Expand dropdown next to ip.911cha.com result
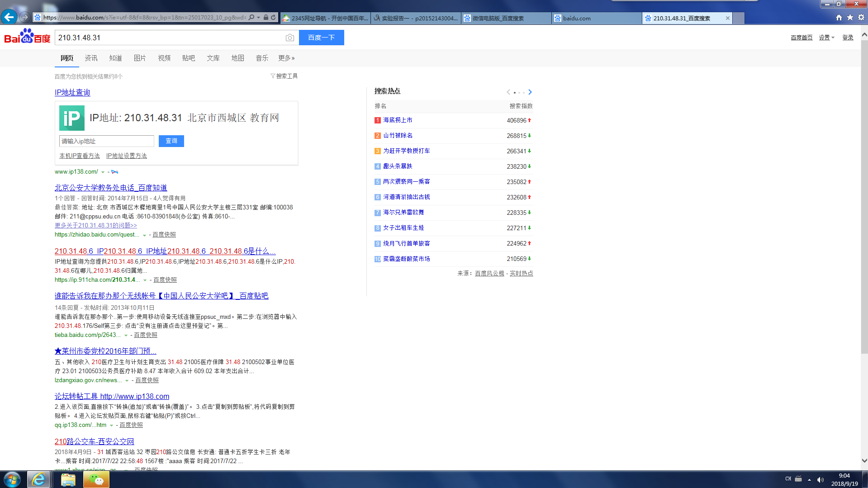The height and width of the screenshot is (488, 868). click(x=145, y=280)
